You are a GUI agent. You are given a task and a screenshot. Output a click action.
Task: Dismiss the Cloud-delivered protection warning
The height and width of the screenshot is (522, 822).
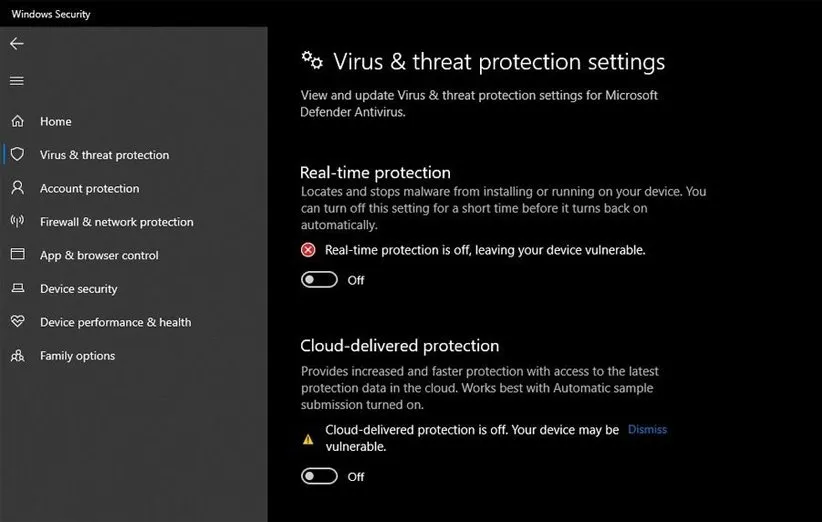point(647,430)
